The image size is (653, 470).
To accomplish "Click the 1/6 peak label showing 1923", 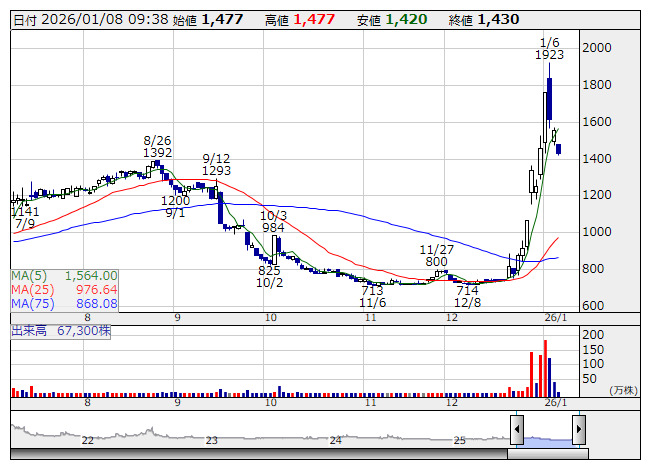I will (x=549, y=49).
